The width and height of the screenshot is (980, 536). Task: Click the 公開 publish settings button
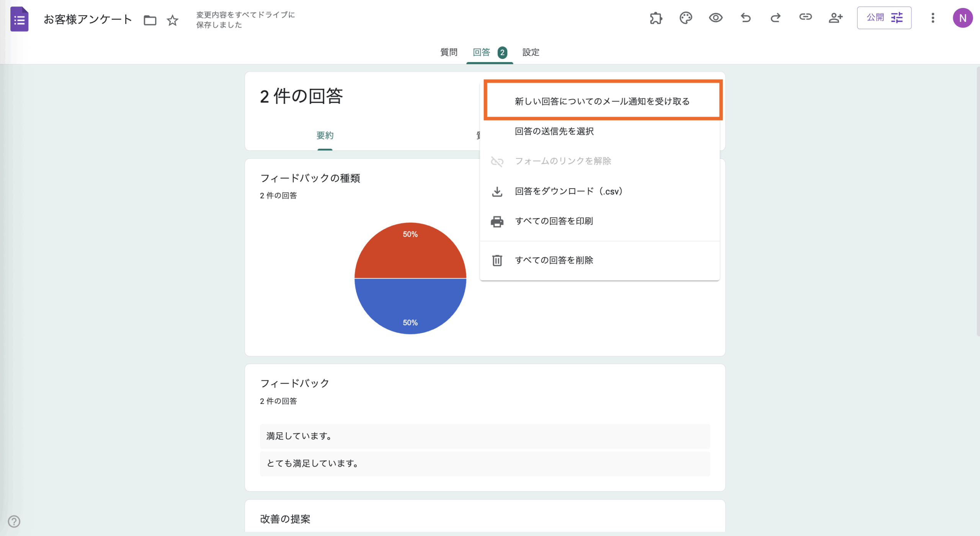[884, 18]
